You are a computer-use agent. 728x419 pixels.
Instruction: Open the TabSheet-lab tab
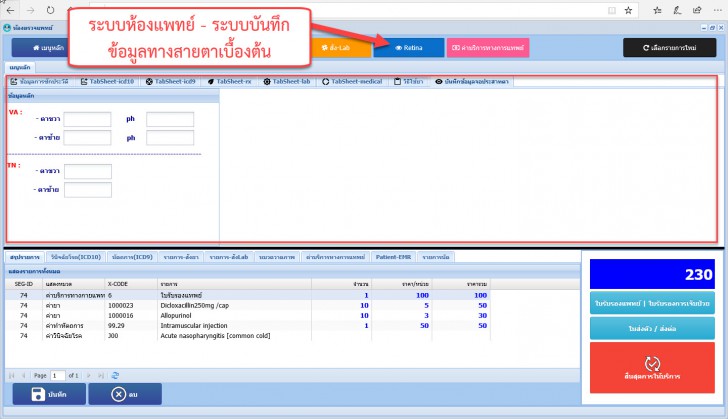(x=286, y=81)
